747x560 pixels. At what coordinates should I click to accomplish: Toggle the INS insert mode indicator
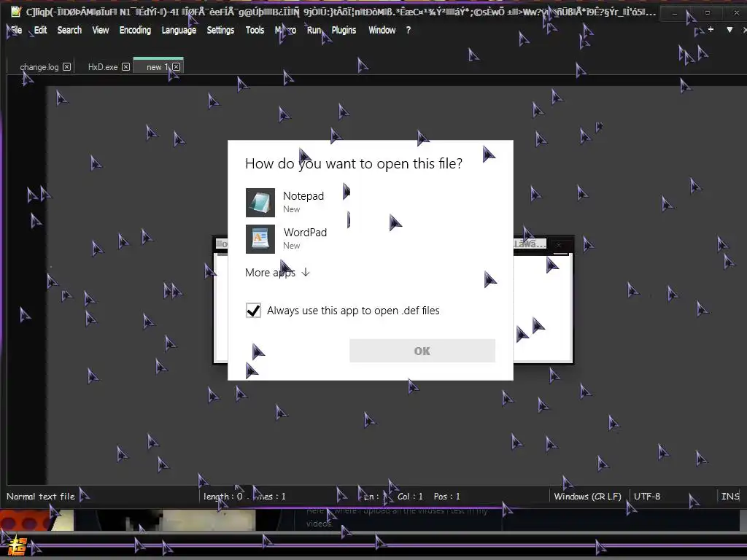[x=729, y=496]
